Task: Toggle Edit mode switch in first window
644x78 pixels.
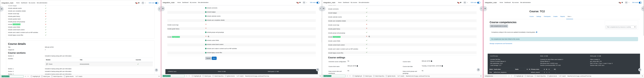Action: click(157, 3)
